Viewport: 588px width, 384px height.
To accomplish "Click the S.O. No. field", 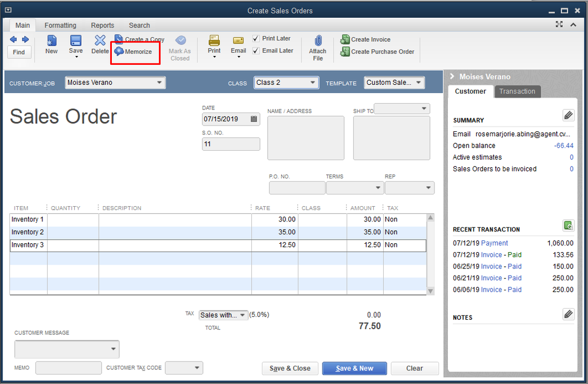I will 231,144.
